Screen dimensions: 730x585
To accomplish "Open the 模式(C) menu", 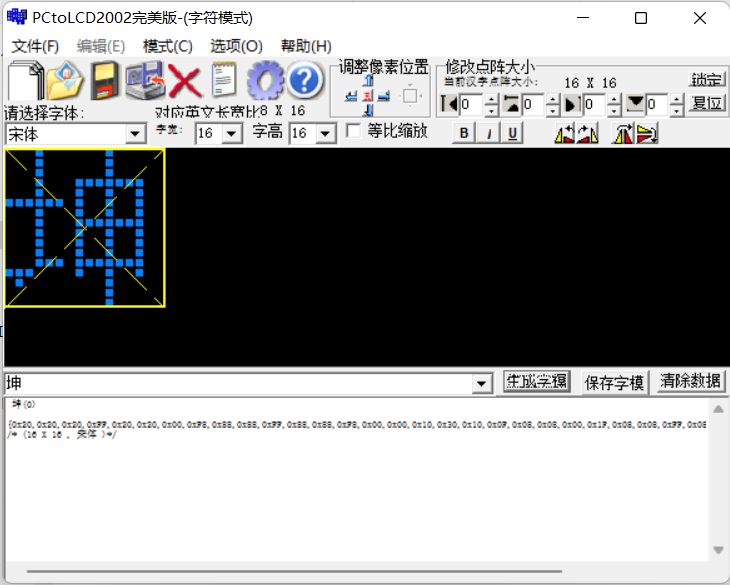I will pyautogui.click(x=167, y=46).
